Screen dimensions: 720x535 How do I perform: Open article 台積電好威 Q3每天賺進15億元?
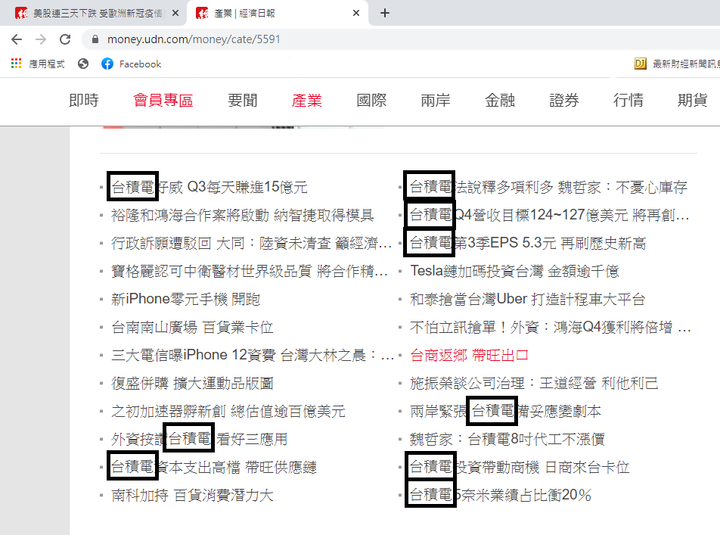coord(209,187)
